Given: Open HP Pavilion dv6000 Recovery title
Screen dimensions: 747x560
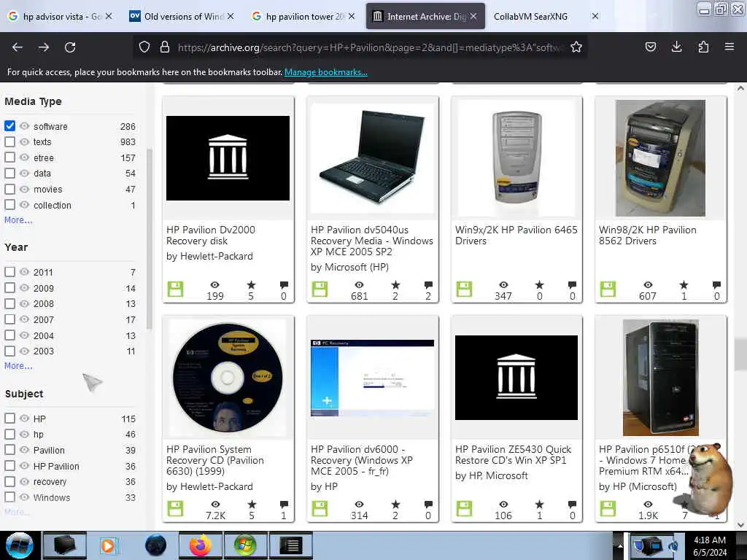Looking at the screenshot, I should point(362,460).
